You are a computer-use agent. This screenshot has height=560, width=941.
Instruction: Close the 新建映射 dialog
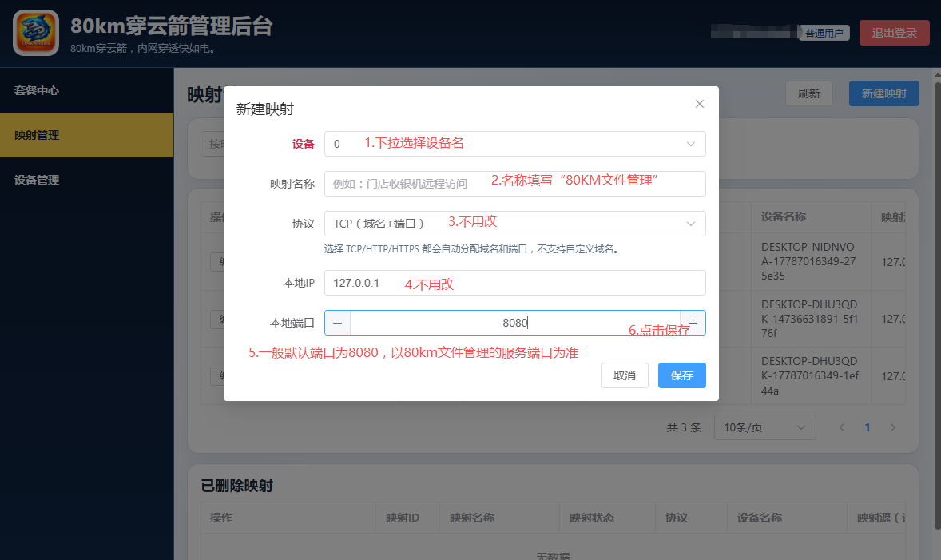(699, 104)
